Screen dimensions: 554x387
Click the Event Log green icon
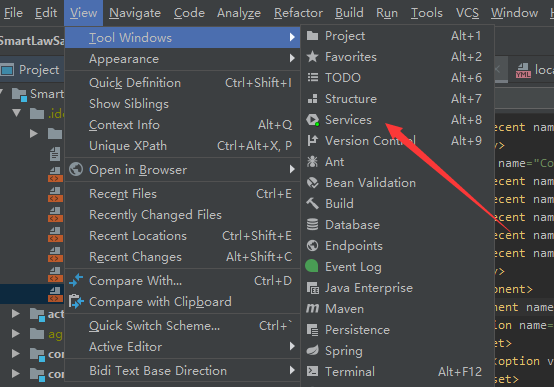(312, 266)
